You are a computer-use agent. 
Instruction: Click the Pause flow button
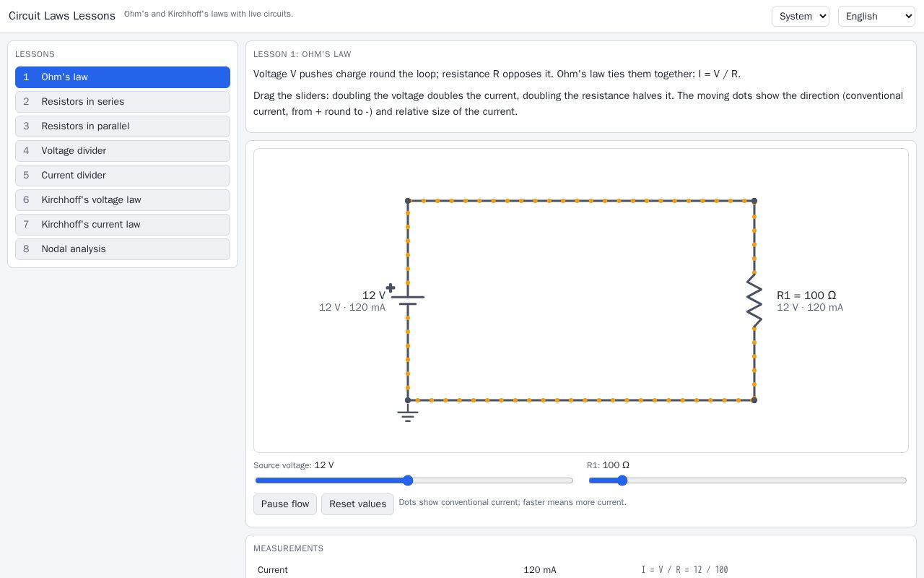[285, 504]
